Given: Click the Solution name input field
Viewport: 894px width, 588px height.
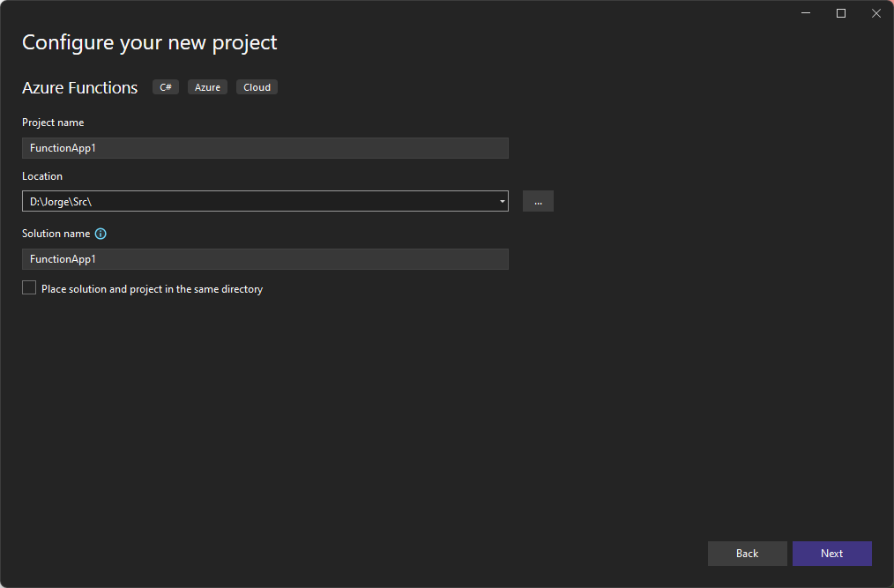Looking at the screenshot, I should pyautogui.click(x=265, y=259).
